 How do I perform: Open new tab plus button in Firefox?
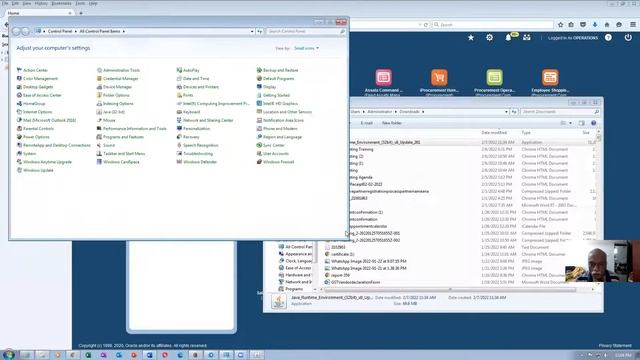(x=81, y=13)
